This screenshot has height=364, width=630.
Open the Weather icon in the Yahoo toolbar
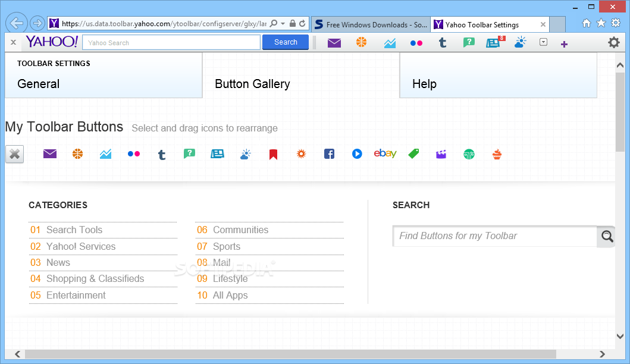point(521,42)
